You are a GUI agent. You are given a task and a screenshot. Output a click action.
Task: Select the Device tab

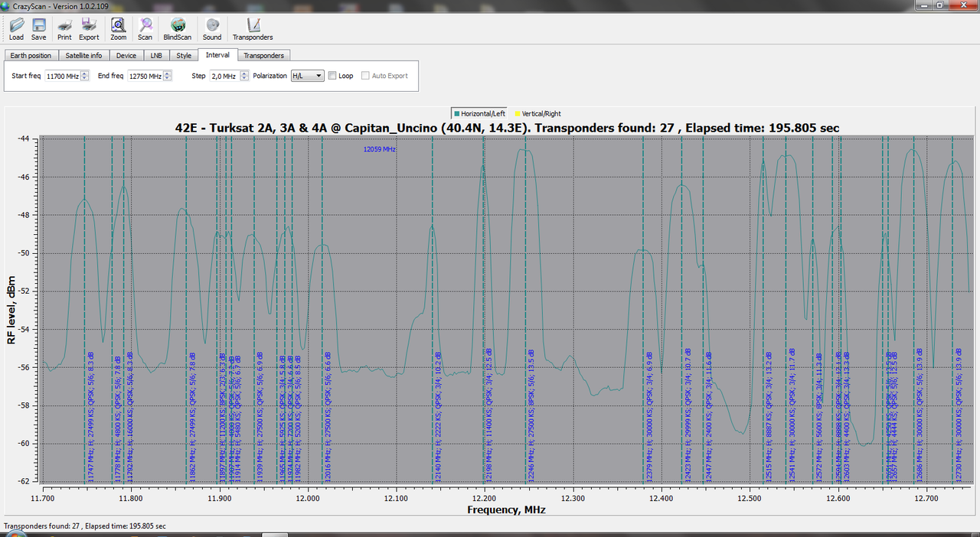tap(126, 55)
